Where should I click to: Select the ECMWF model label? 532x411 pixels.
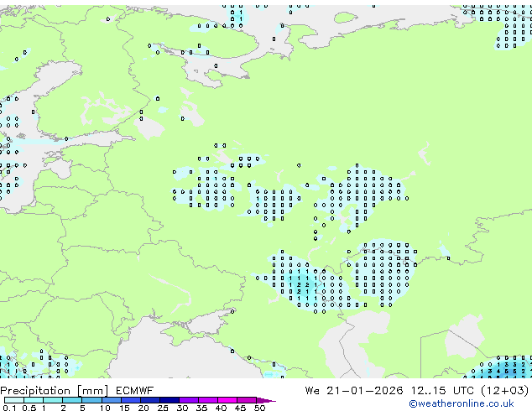[x=133, y=390]
